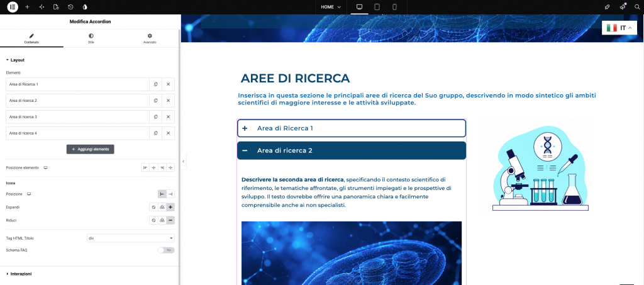Choose no icon for Riduci
Viewport: 644px width, 285px height.
(153, 221)
